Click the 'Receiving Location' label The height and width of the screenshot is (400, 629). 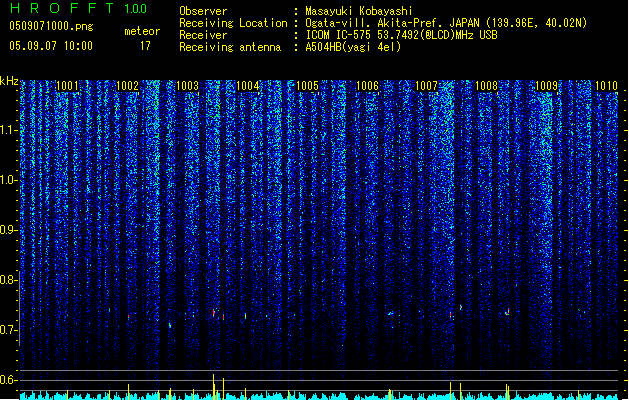233,23
